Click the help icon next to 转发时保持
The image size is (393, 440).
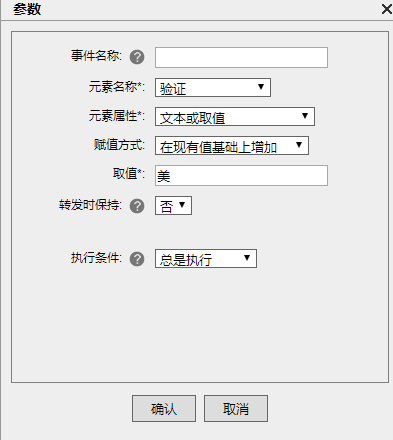click(x=137, y=206)
